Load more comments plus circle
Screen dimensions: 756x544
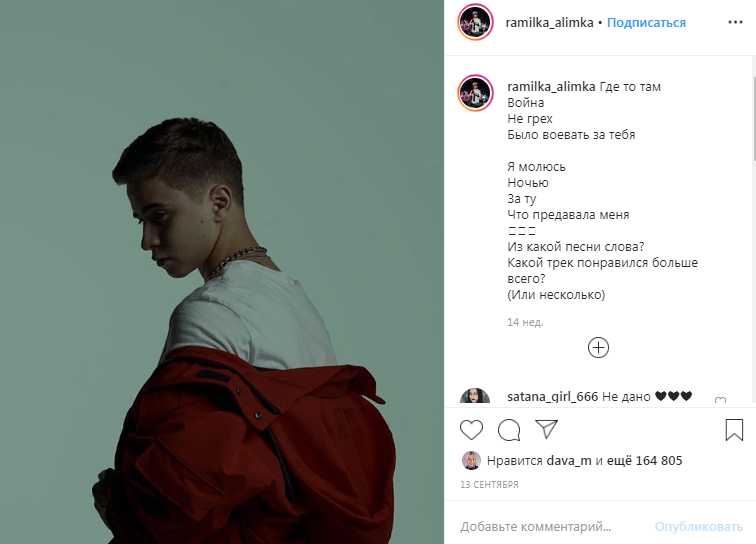tap(598, 348)
